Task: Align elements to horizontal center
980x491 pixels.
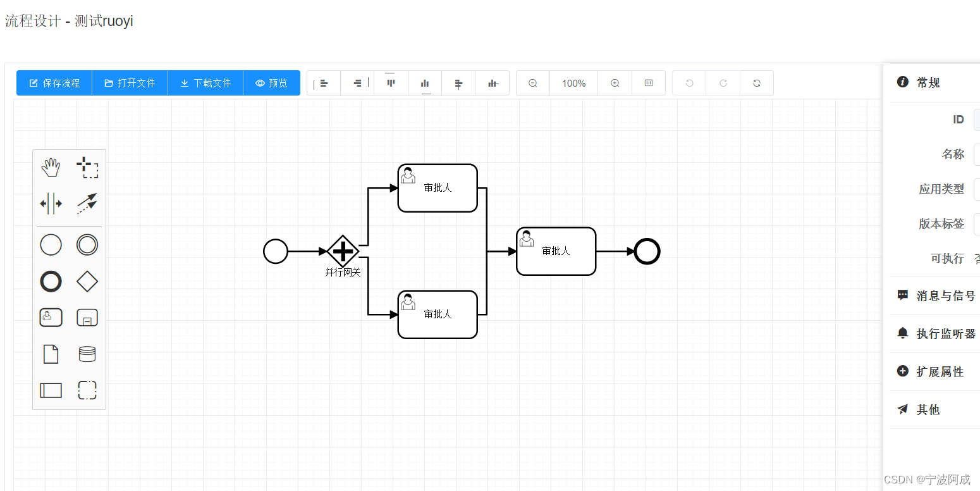Action: point(458,83)
